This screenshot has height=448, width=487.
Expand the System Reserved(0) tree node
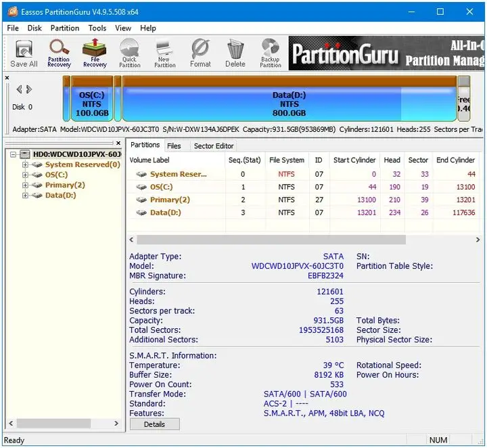(25, 164)
